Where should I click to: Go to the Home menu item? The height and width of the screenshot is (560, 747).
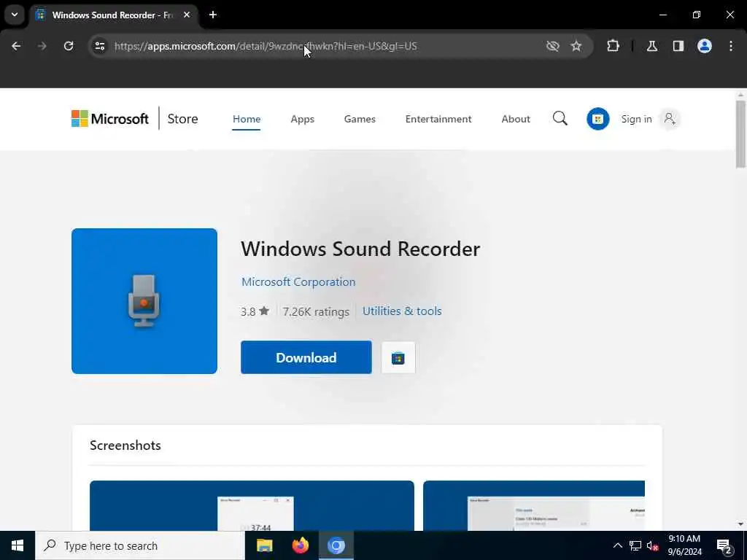[x=247, y=119]
